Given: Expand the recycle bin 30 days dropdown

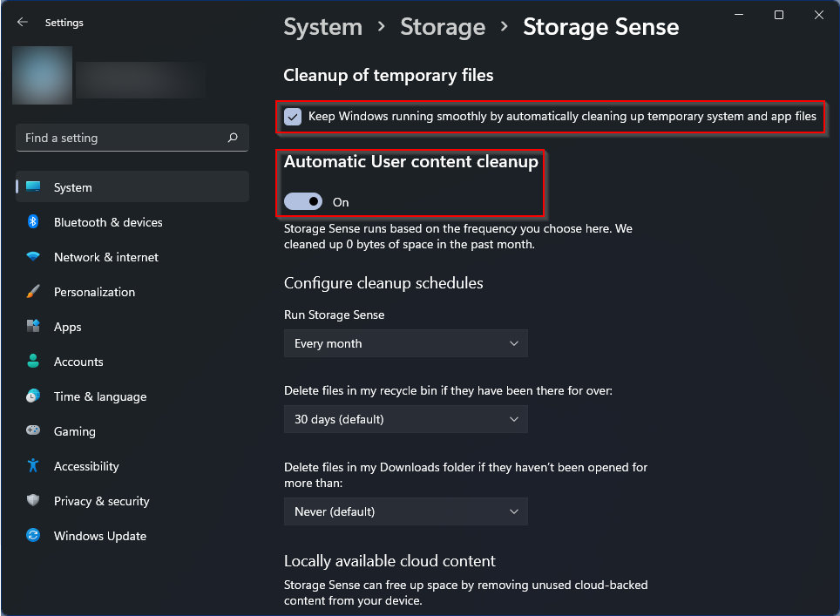Looking at the screenshot, I should pos(406,419).
